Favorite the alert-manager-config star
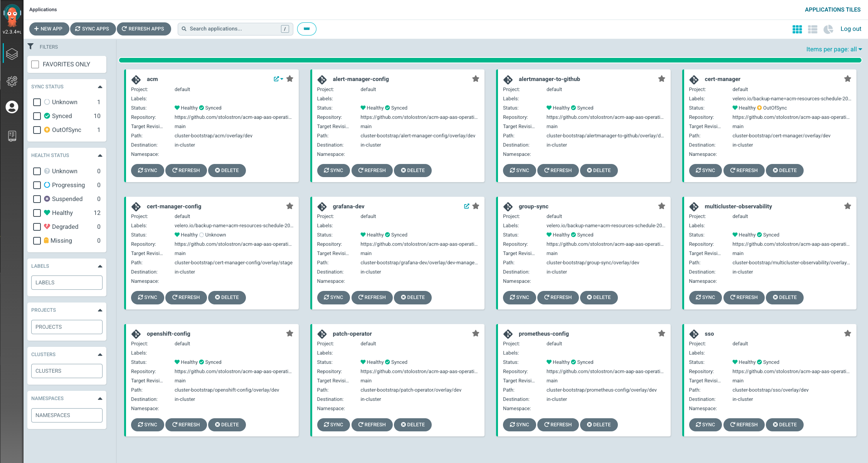The width and height of the screenshot is (868, 463). pos(476,79)
